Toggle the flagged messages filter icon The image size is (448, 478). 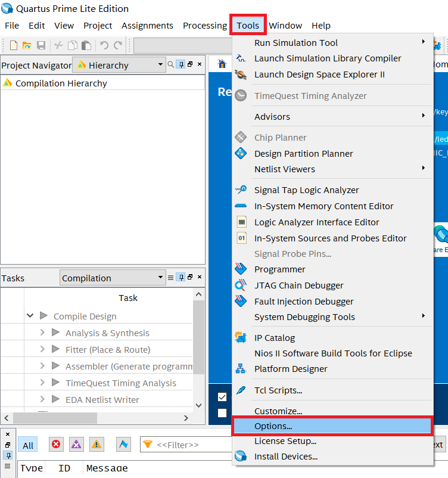(x=123, y=444)
